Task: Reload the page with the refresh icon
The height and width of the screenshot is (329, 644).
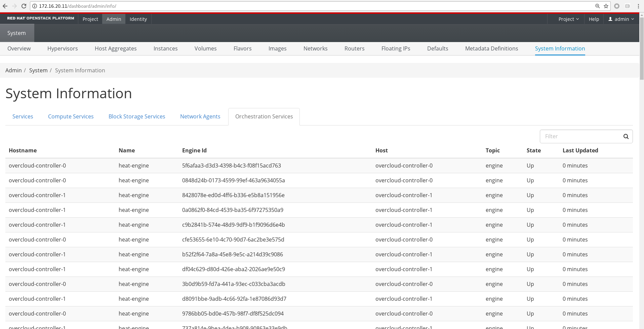Action: tap(24, 6)
